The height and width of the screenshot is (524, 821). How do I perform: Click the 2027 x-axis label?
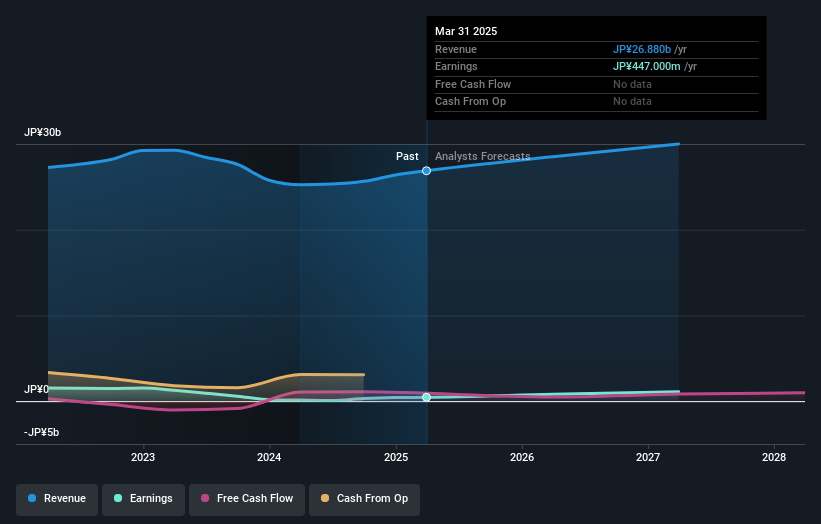[648, 457]
